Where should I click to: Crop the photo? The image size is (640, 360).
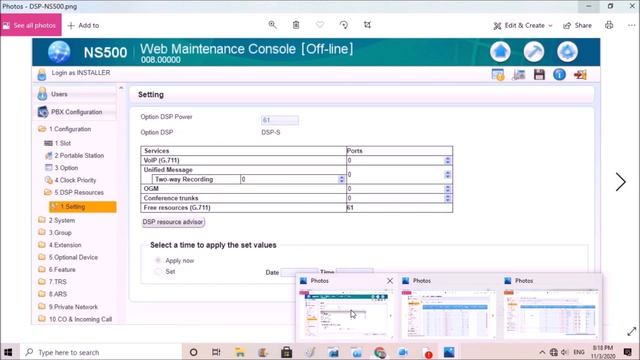click(x=367, y=25)
